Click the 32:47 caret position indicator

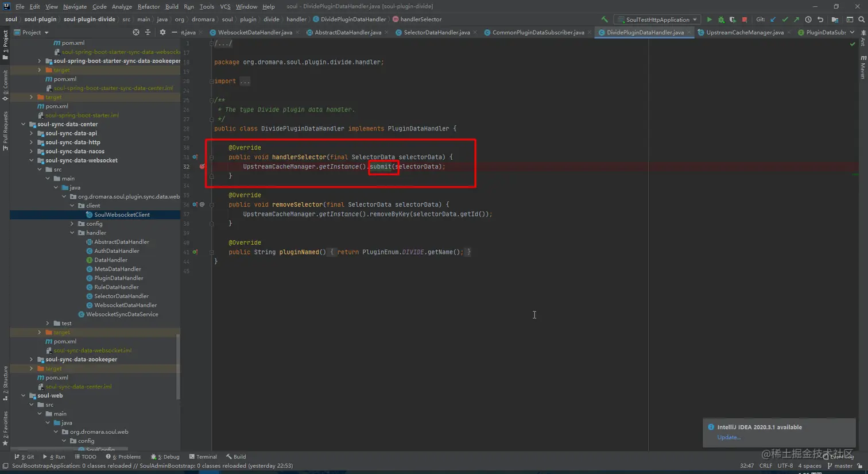tap(747, 466)
